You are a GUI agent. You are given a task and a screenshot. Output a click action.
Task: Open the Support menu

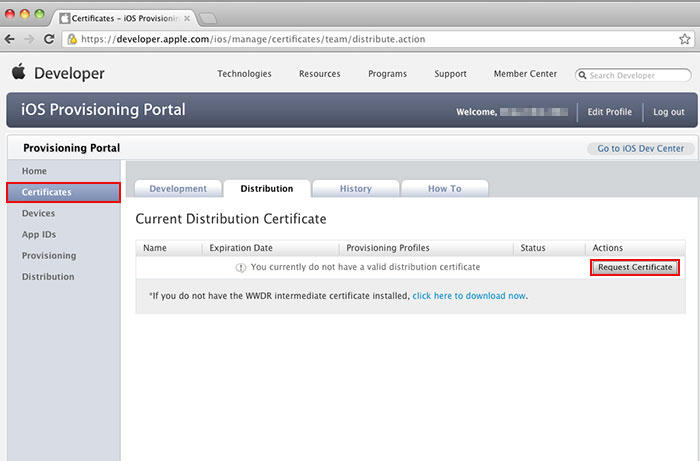tap(450, 74)
